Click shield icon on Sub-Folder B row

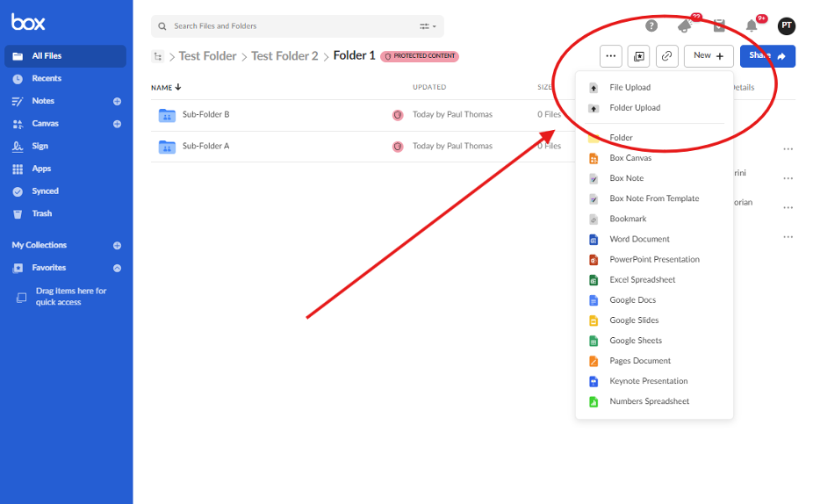[x=398, y=115]
